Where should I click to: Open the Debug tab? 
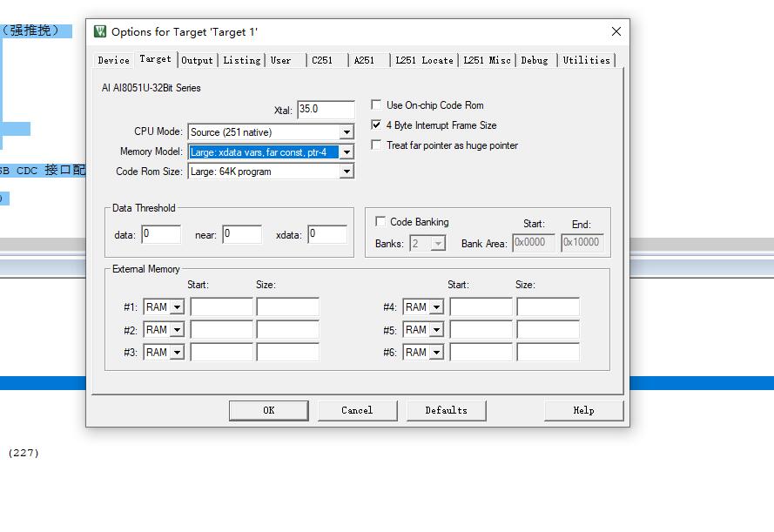pyautogui.click(x=535, y=60)
